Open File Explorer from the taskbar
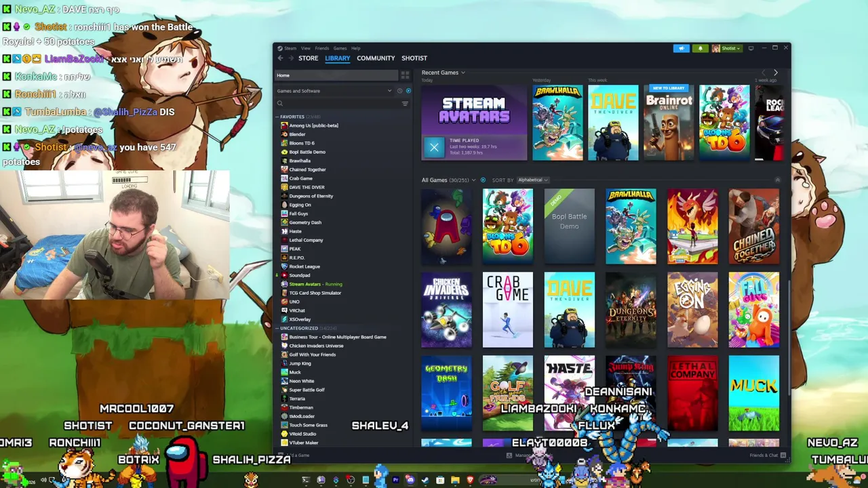Screen dimensions: 868x488 click(455, 480)
